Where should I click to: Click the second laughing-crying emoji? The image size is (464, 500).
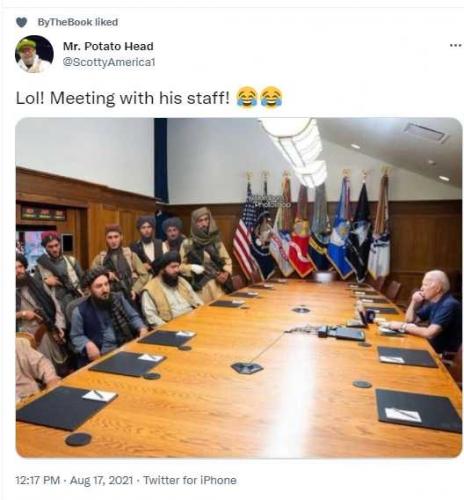(271, 97)
